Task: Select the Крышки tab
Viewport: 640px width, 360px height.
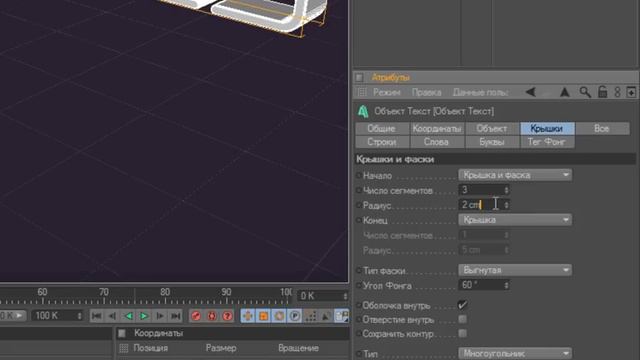Action: tap(547, 129)
